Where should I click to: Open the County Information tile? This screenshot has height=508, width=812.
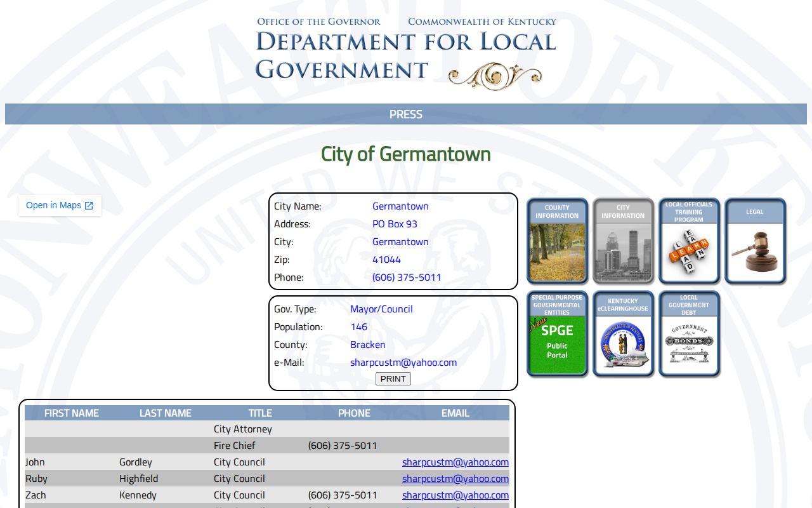pos(557,241)
